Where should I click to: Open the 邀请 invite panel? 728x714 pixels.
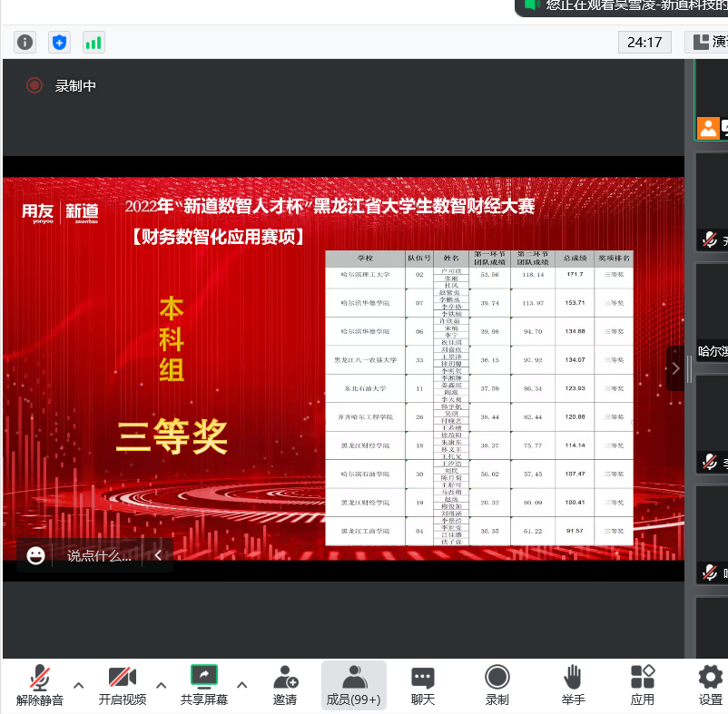tap(285, 685)
